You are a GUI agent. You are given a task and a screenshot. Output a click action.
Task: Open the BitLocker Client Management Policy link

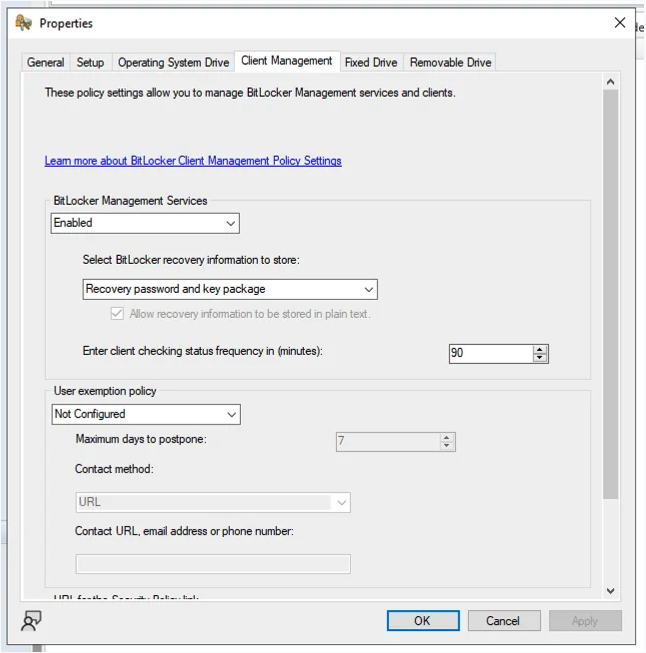coord(193,161)
